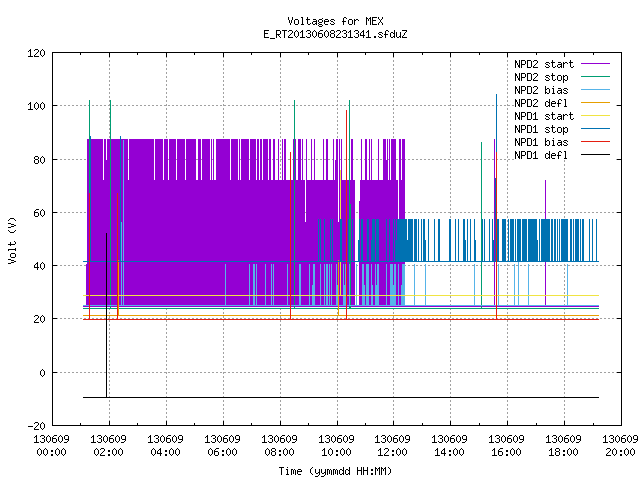Click the red NPD1 bias legend line
The image size is (640, 480).
click(595, 142)
